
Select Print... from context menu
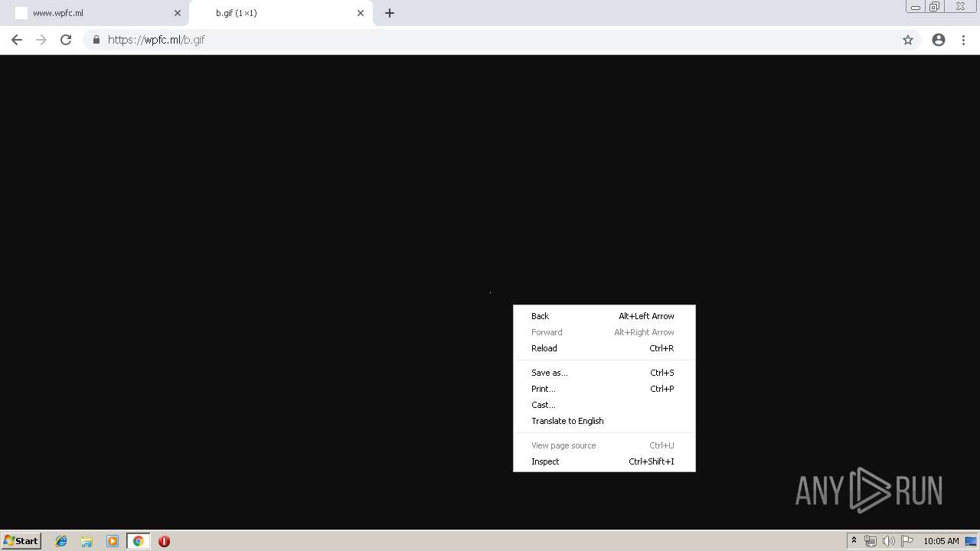[x=604, y=389]
